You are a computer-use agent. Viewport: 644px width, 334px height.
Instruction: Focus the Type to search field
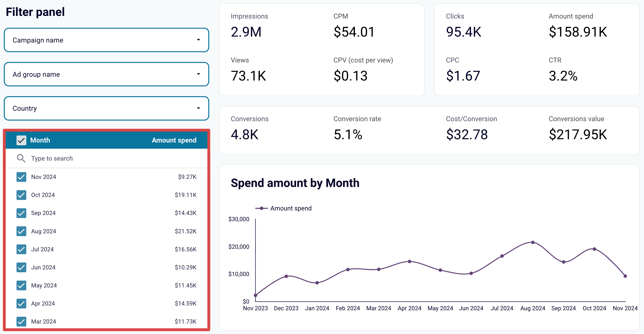point(107,158)
